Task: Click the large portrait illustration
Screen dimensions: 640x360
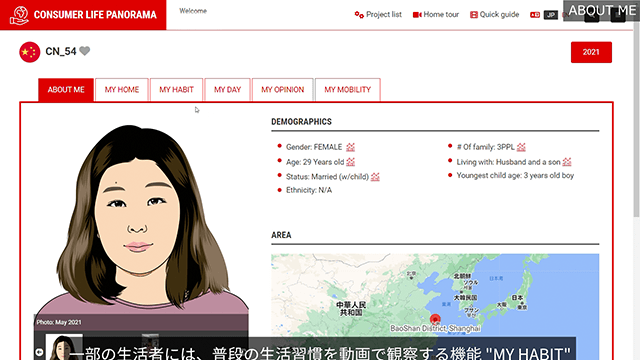Action: coord(141,220)
